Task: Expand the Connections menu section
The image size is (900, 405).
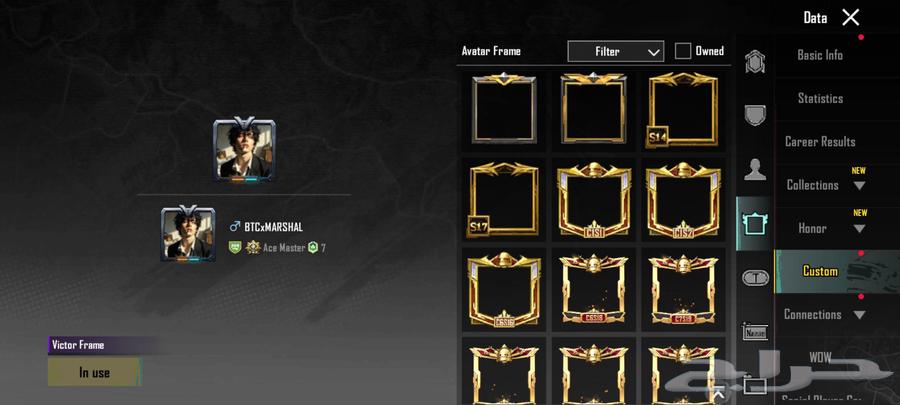Action: (826, 314)
